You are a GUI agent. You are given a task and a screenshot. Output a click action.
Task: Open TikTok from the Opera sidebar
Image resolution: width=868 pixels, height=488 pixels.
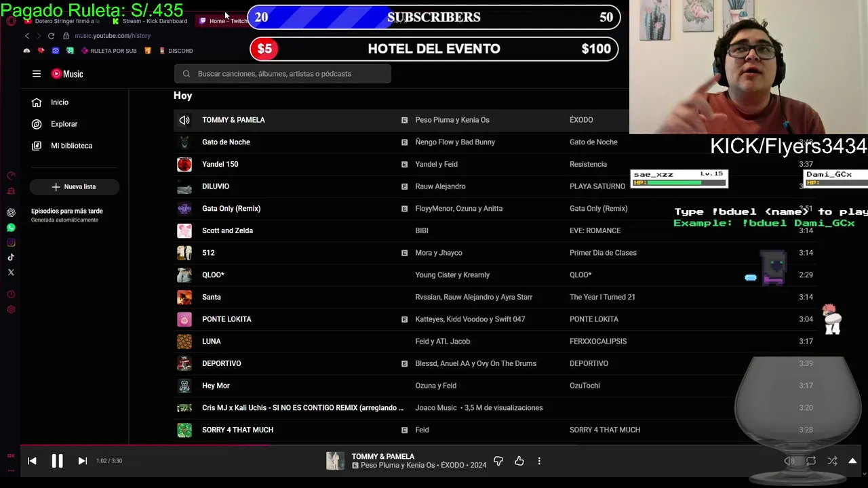(11, 258)
